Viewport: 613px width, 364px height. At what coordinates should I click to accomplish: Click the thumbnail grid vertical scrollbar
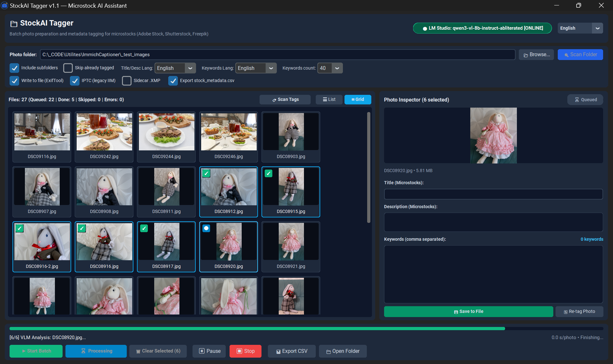click(369, 167)
